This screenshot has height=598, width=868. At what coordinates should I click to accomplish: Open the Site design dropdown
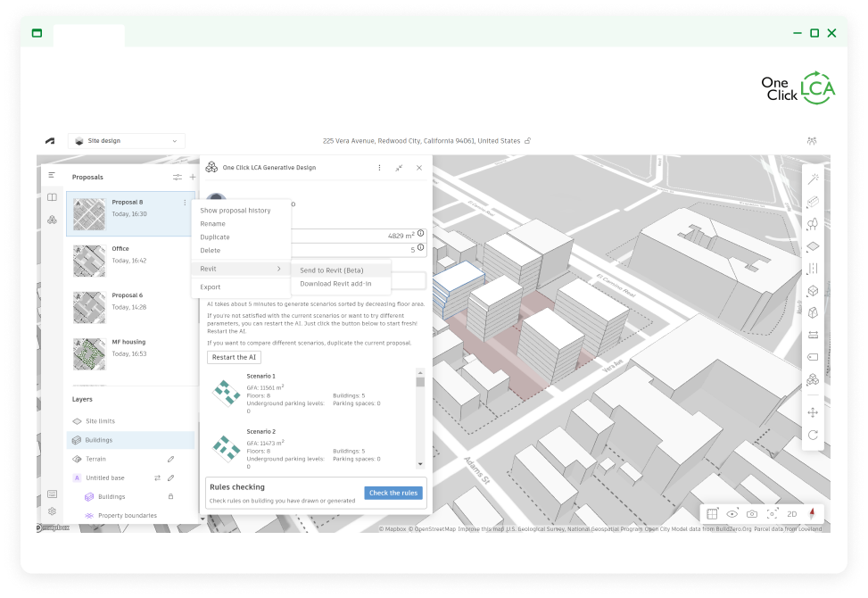point(126,141)
